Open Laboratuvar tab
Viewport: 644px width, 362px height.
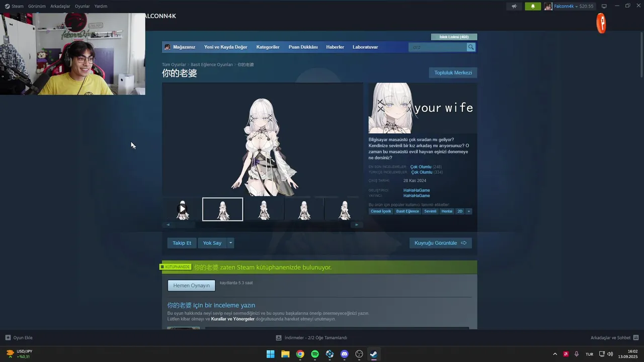click(365, 47)
